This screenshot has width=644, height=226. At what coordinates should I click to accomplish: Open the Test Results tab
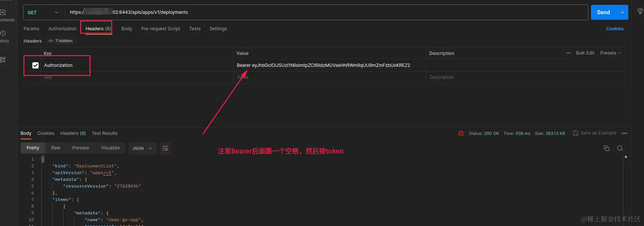[x=105, y=133]
